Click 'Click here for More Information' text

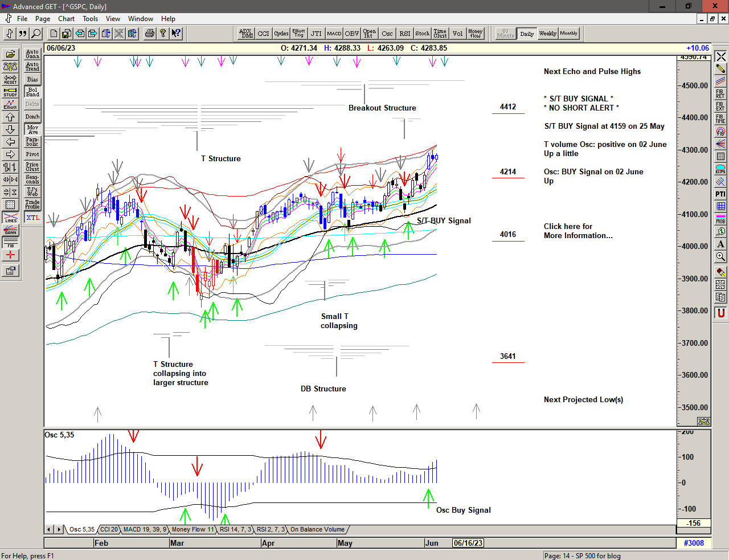click(578, 231)
